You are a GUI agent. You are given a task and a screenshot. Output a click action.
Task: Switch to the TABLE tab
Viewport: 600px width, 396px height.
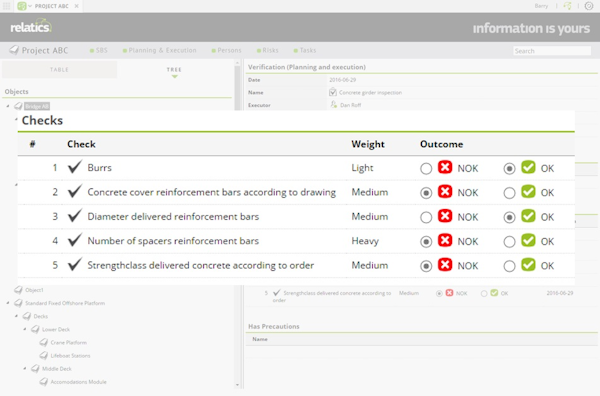59,70
